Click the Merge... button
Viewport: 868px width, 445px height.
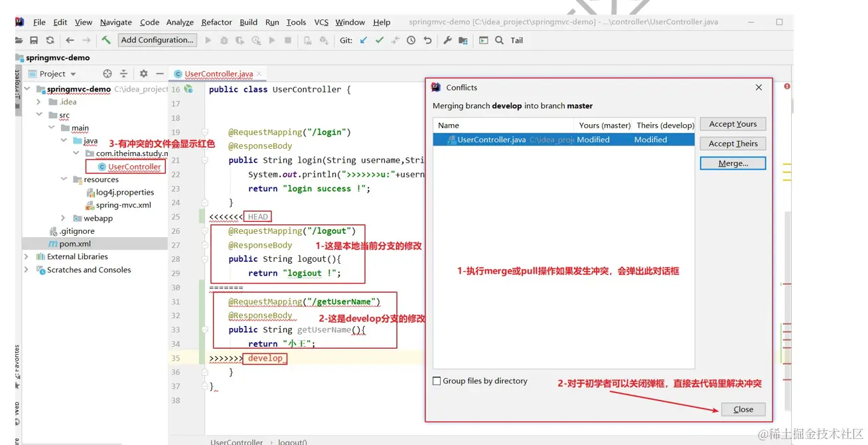(733, 163)
